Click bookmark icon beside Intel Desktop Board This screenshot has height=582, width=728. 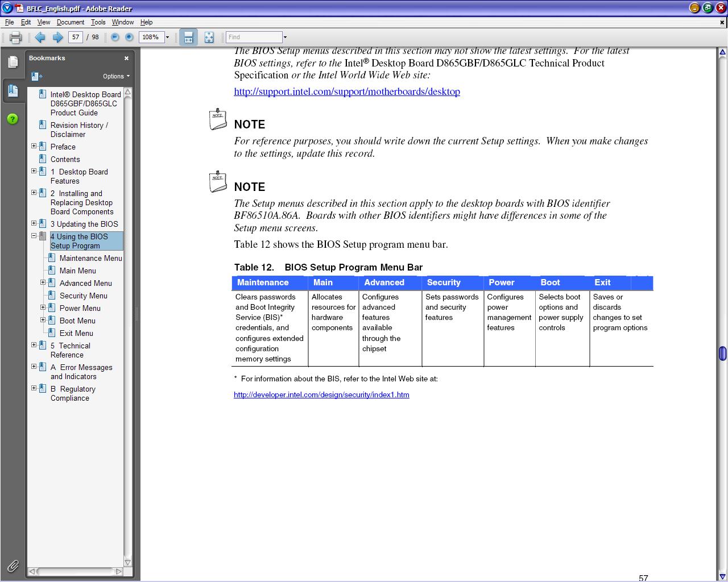coord(43,94)
